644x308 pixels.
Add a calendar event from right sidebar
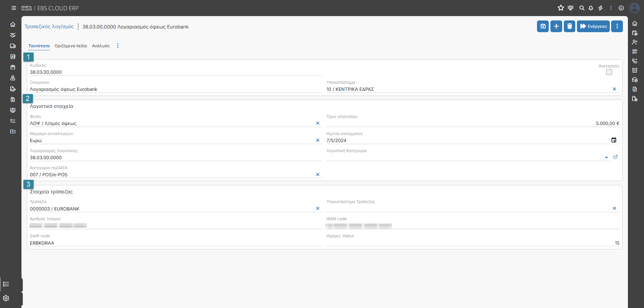(x=635, y=33)
